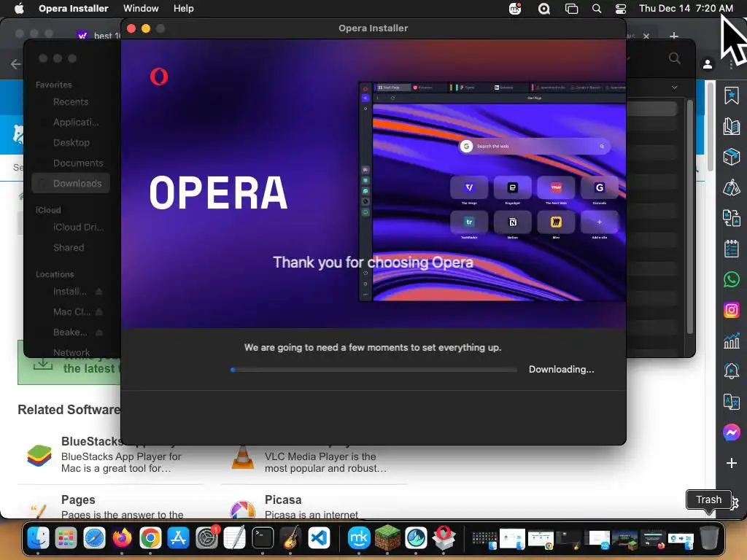Open the price tags icon in browser sidebar
The width and height of the screenshot is (747, 560).
(x=731, y=187)
